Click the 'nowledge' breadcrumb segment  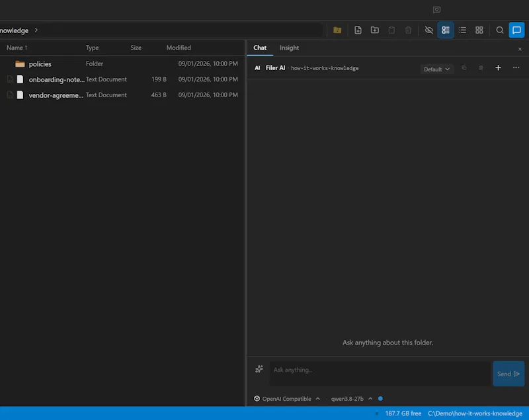click(x=14, y=30)
